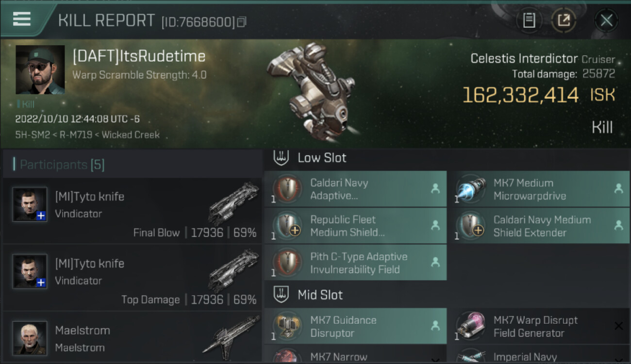Click the person icon on Republic Fleet shield row
This screenshot has height=364, width=631.
[x=435, y=225]
